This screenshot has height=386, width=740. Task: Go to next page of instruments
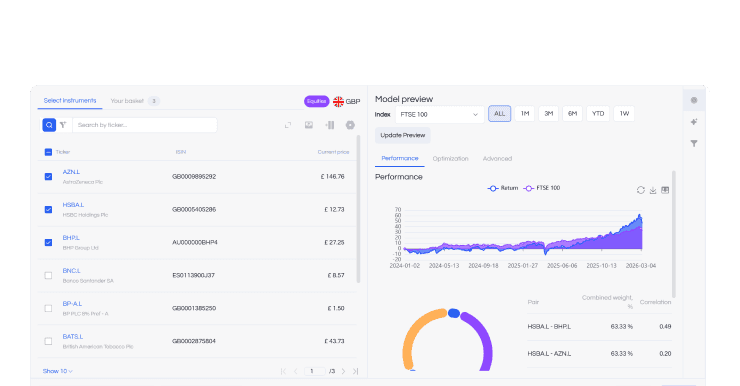(x=343, y=371)
